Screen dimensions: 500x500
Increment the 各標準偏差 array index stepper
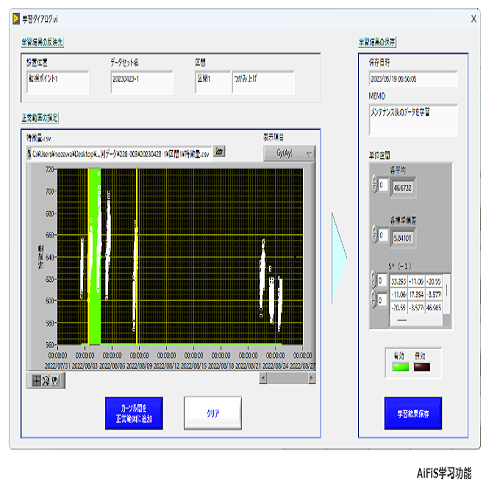coord(374,231)
